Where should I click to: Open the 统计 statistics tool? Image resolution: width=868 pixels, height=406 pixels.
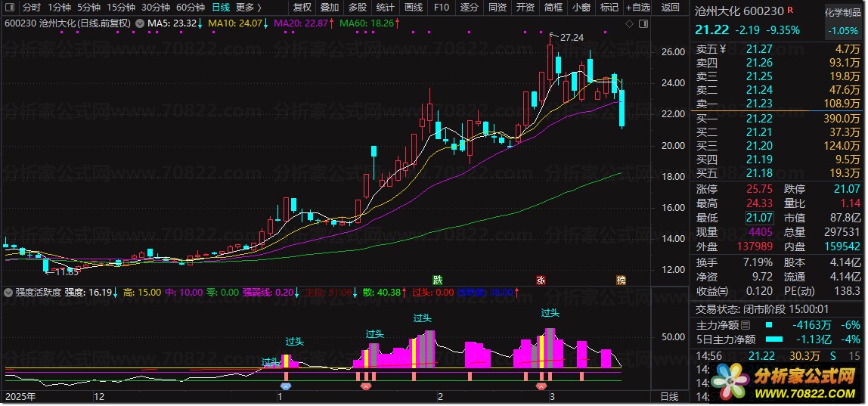point(386,8)
